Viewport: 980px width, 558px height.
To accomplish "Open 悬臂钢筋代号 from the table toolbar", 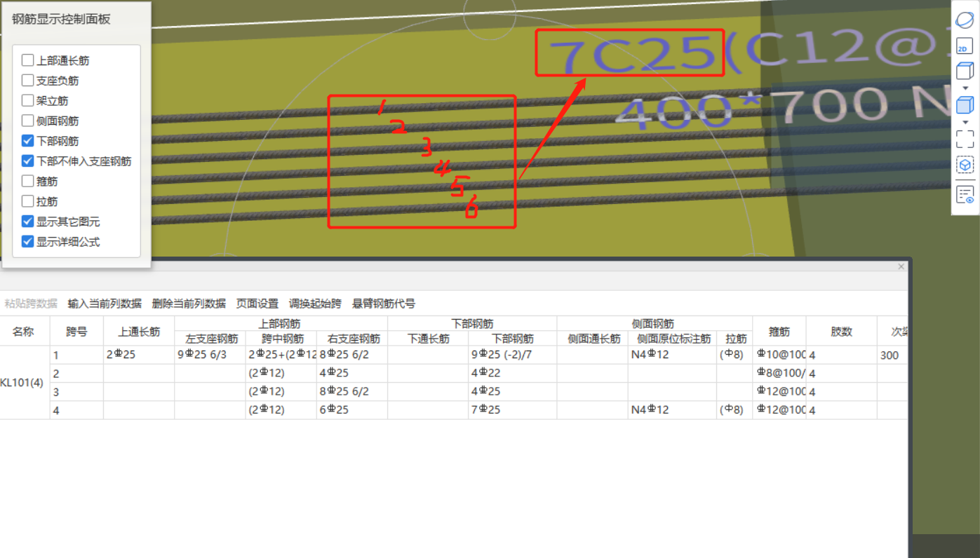I will click(x=384, y=304).
